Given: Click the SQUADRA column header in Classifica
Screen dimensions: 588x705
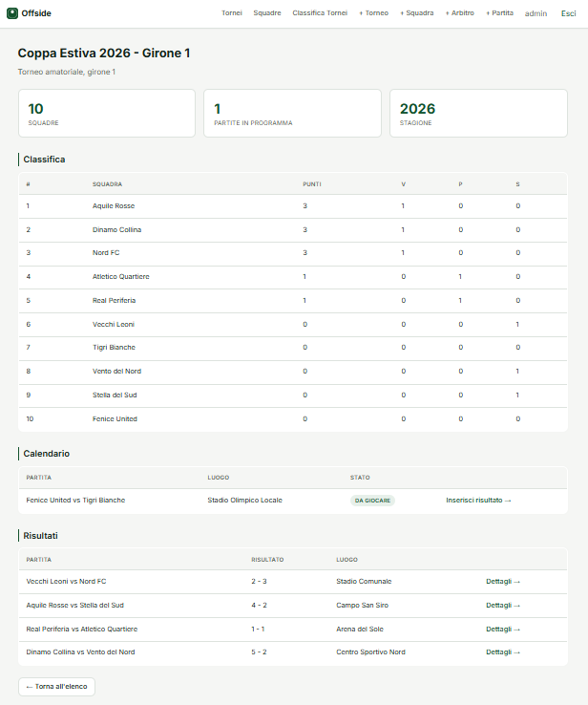Looking at the screenshot, I should [107, 184].
